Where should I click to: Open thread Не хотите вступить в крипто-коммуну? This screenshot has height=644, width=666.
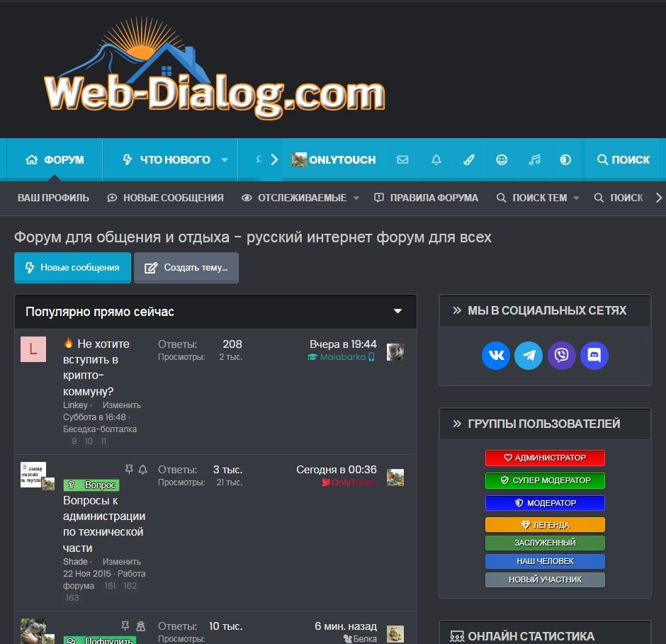[96, 368]
